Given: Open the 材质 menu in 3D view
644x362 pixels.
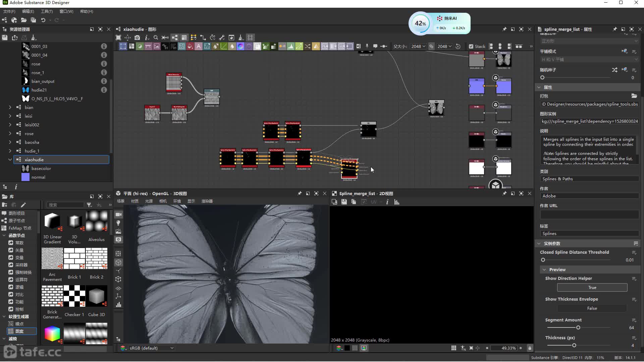Looking at the screenshot, I should tap(135, 201).
